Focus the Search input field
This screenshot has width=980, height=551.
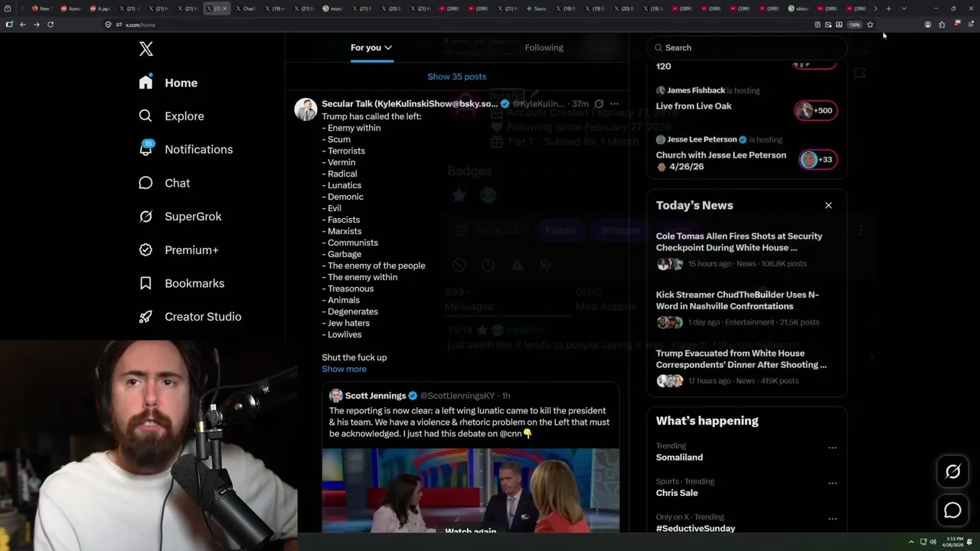747,47
